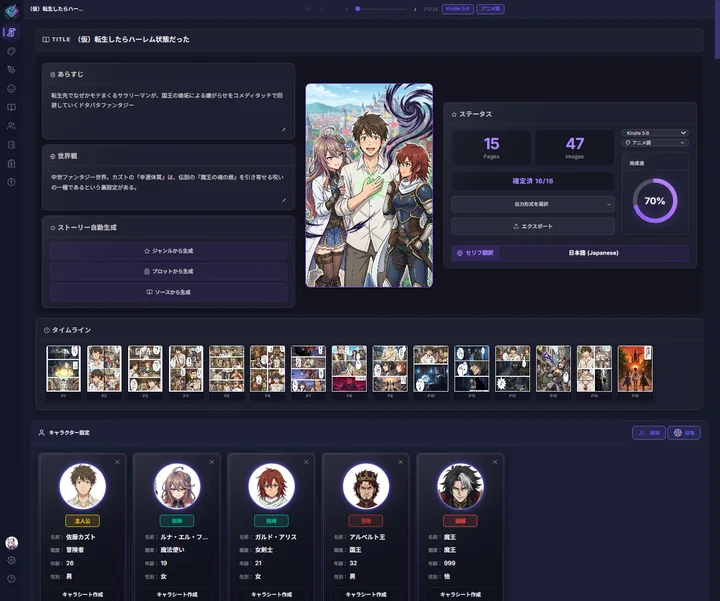The width and height of the screenshot is (720, 601).
Task: Click 佐藤カズト's portrait avatar
Action: click(83, 486)
